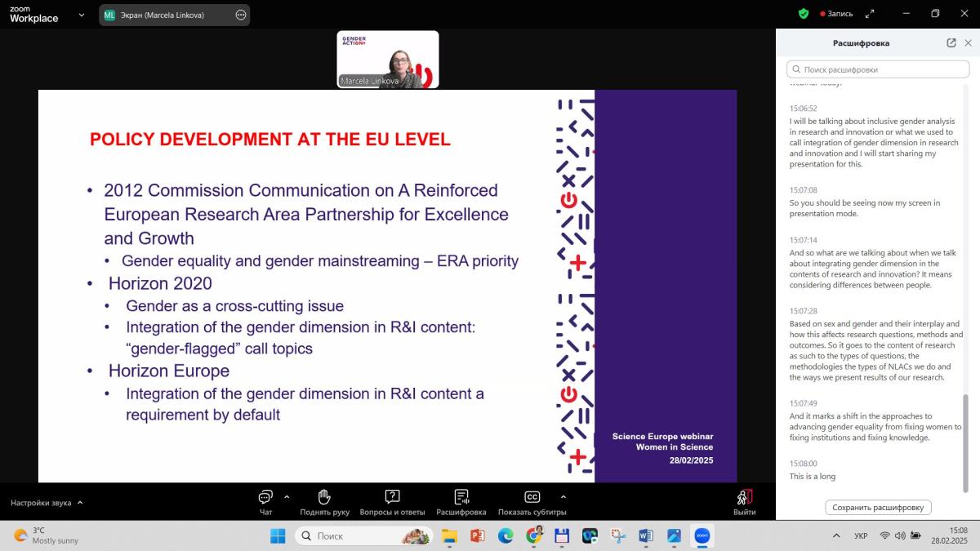Click the green encryption shield icon
This screenshot has height=551, width=980.
804,14
